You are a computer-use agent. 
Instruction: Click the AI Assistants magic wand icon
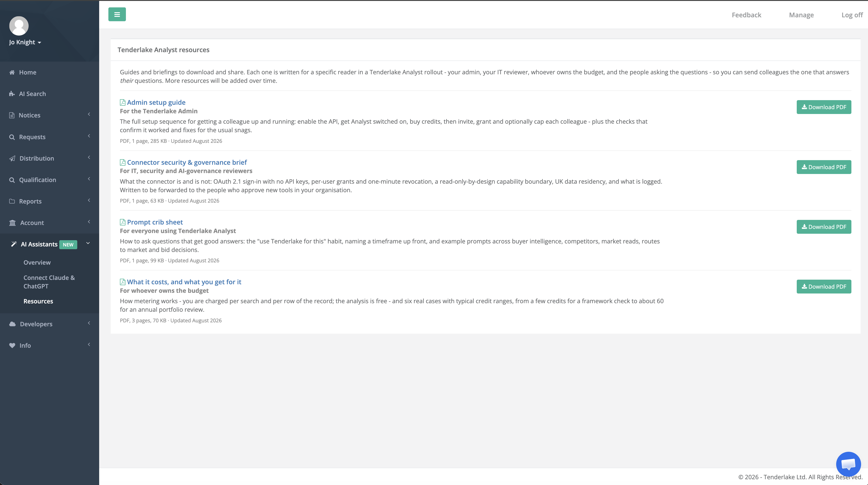(x=13, y=244)
